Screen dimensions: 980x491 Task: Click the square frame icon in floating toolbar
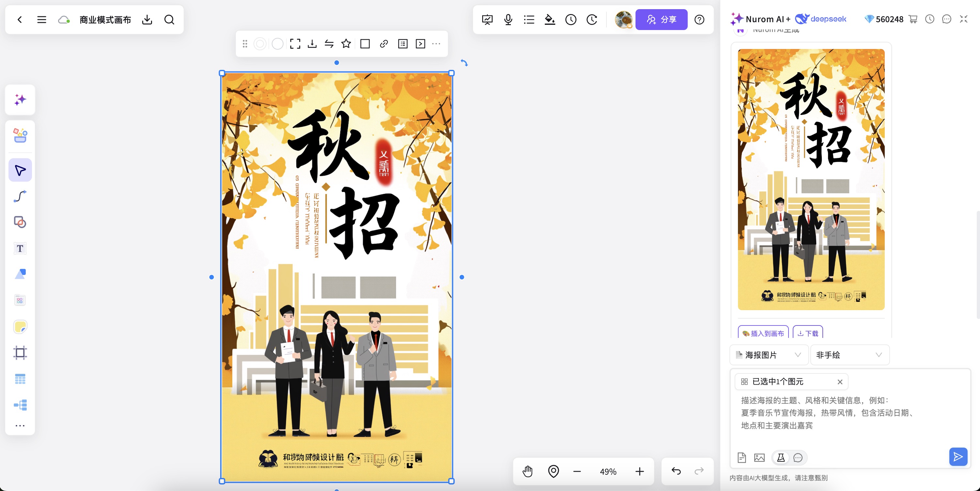[x=365, y=44]
